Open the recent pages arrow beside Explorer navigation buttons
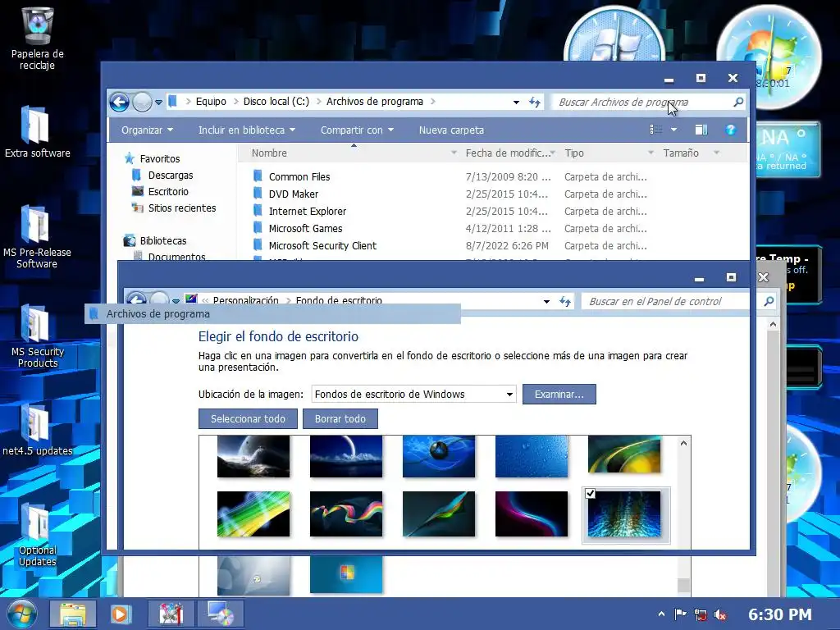840x630 pixels. pos(158,103)
